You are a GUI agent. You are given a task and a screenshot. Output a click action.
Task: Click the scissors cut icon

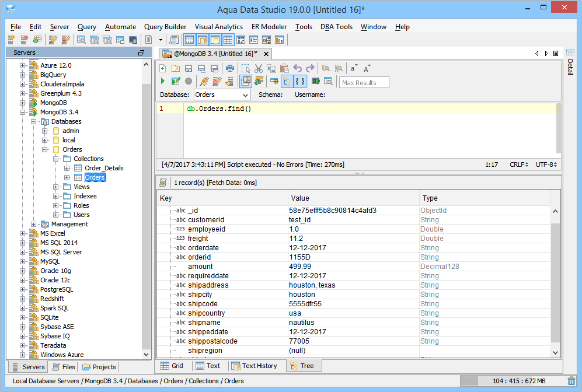[x=259, y=68]
